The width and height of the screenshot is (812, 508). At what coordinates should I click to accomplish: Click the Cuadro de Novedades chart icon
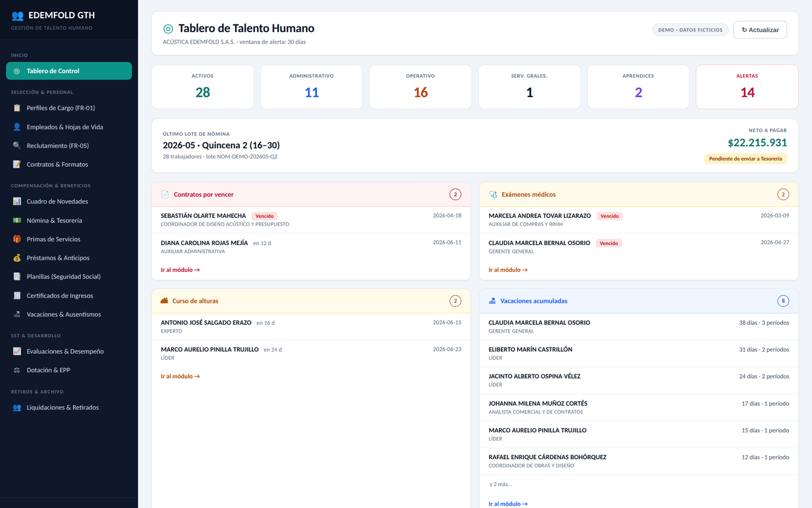click(17, 202)
